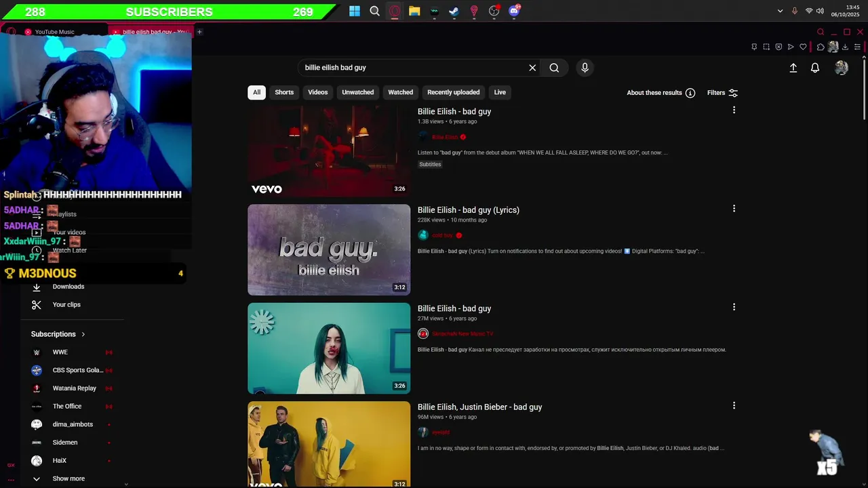Show hidden system tray icons chevron
Viewport: 868px width, 488px height.
[x=780, y=11]
